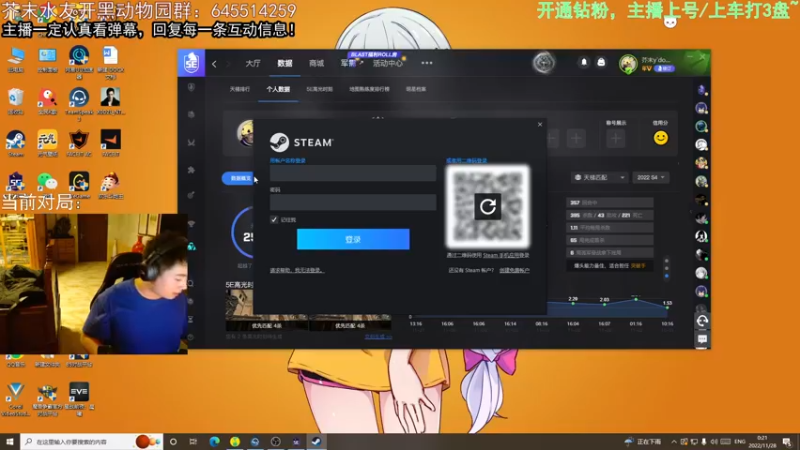Open the bag icon next to bell
This screenshot has width=800, height=450.
pos(601,62)
